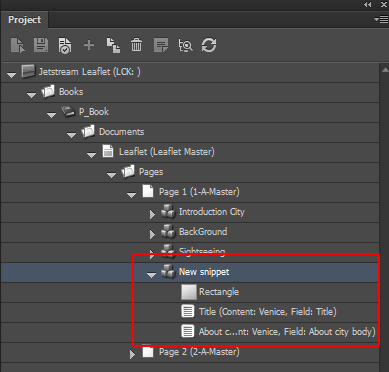Click the trash can delete icon
The height and width of the screenshot is (372, 389).
click(x=136, y=45)
